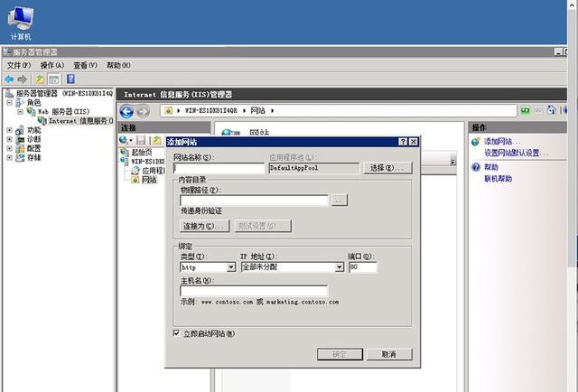Toggle the Start website immediately checkbox

[177, 333]
